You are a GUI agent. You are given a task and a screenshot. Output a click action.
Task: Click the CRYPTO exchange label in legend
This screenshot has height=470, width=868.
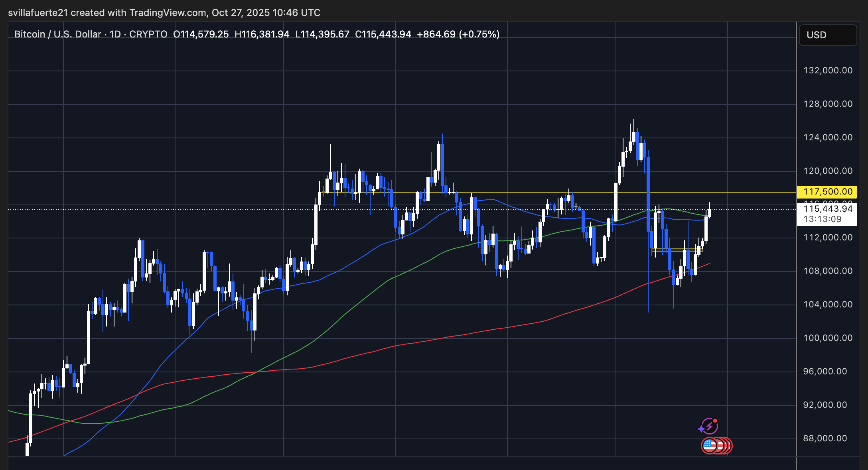point(148,34)
